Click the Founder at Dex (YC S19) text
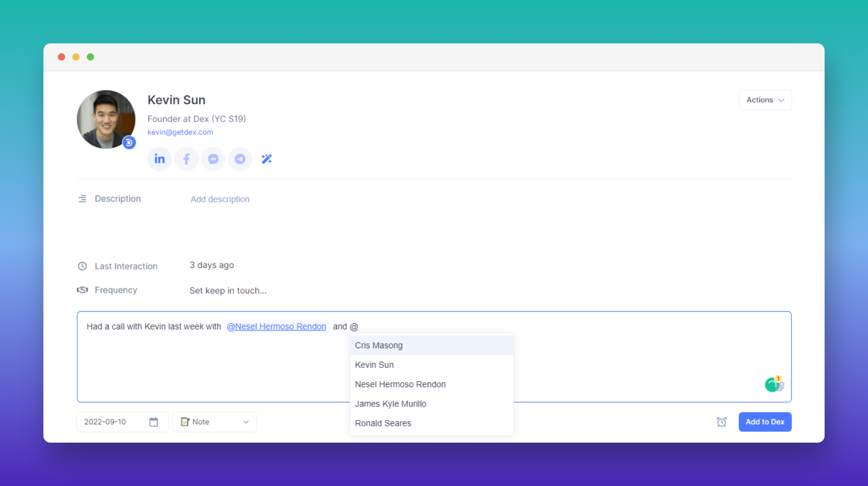The width and height of the screenshot is (868, 486). (197, 119)
